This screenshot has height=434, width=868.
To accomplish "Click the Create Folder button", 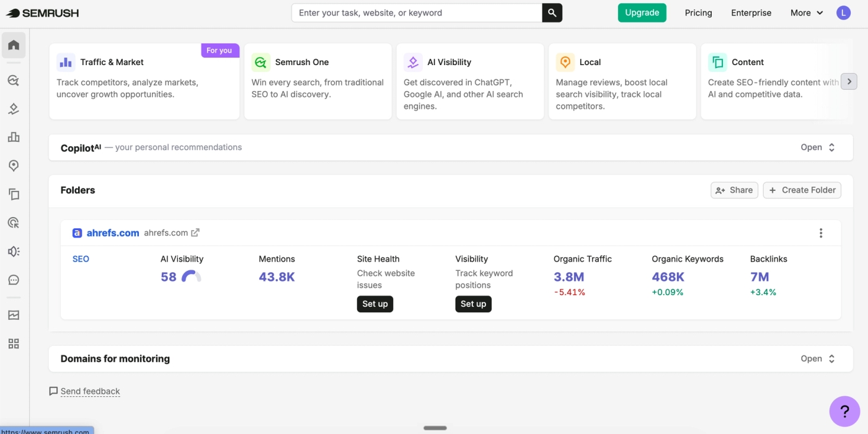I will point(802,190).
